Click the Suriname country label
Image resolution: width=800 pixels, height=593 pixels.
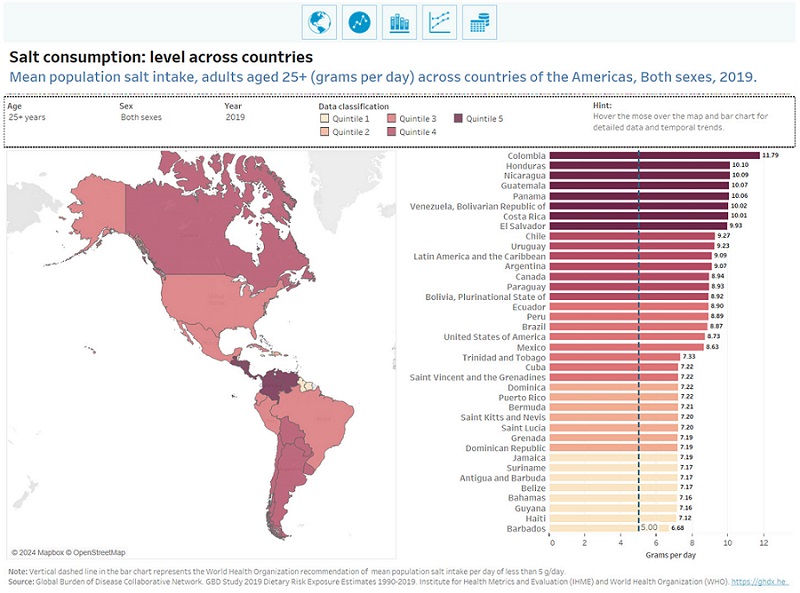pos(526,468)
